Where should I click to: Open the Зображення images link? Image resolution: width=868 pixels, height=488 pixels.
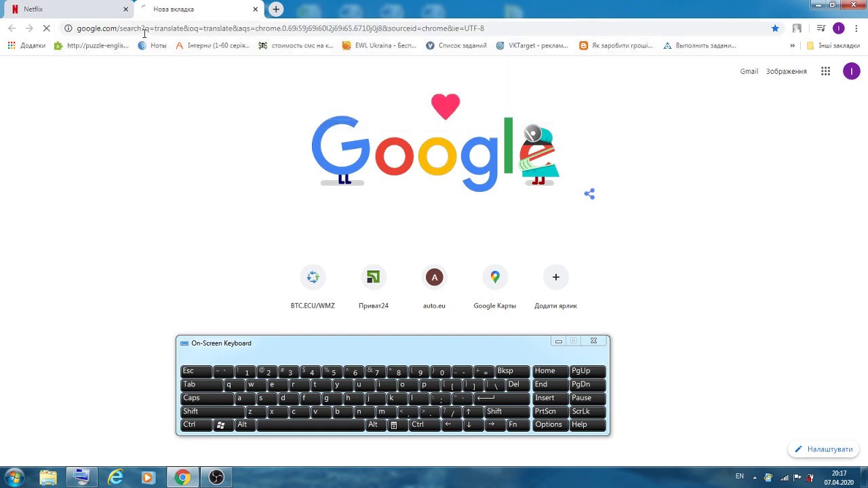click(x=786, y=71)
